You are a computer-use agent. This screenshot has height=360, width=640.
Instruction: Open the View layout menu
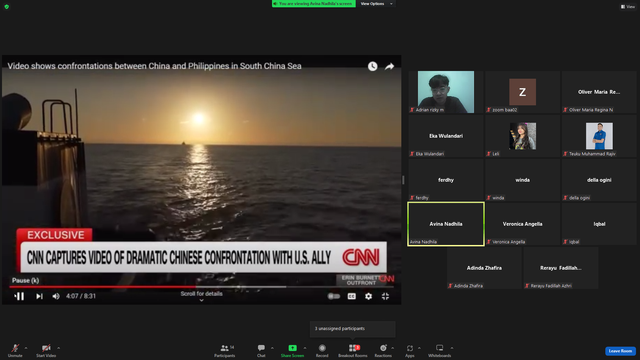(628, 7)
